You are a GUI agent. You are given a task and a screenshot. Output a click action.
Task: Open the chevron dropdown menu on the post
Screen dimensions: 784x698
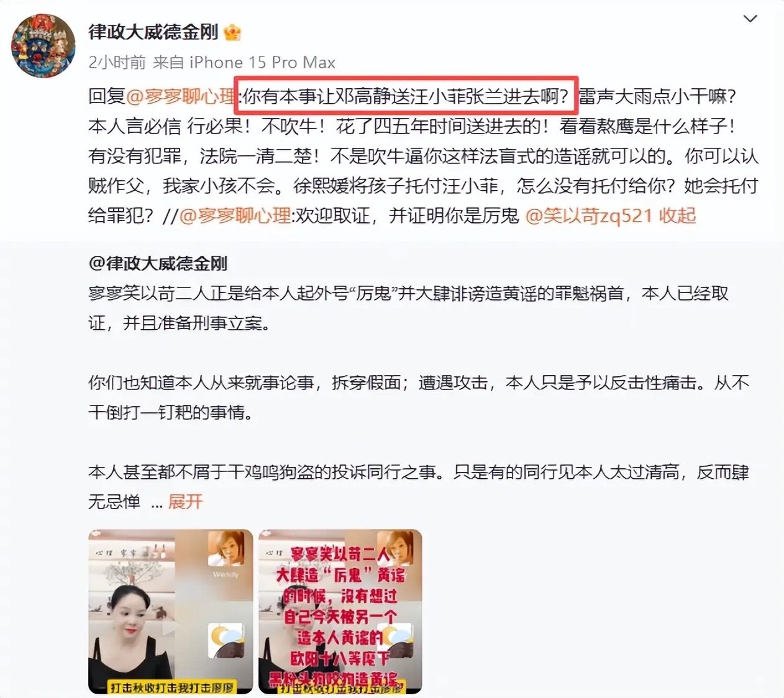750,19
